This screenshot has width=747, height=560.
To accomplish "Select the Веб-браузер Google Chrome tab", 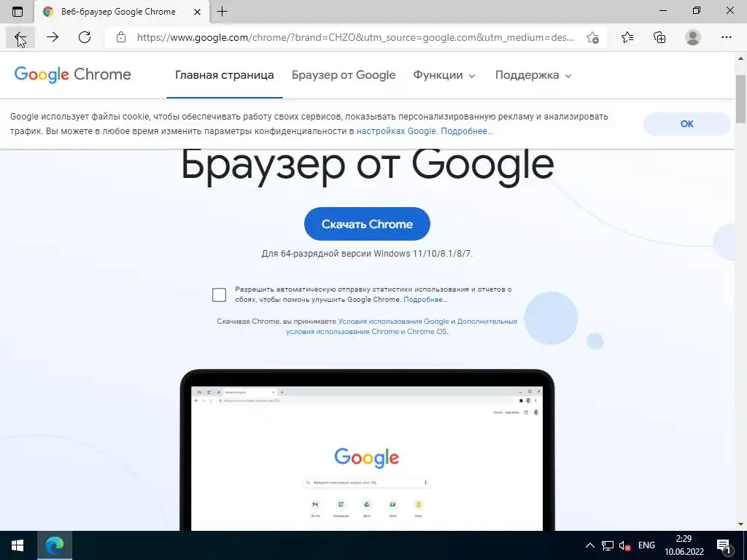I will coord(122,12).
